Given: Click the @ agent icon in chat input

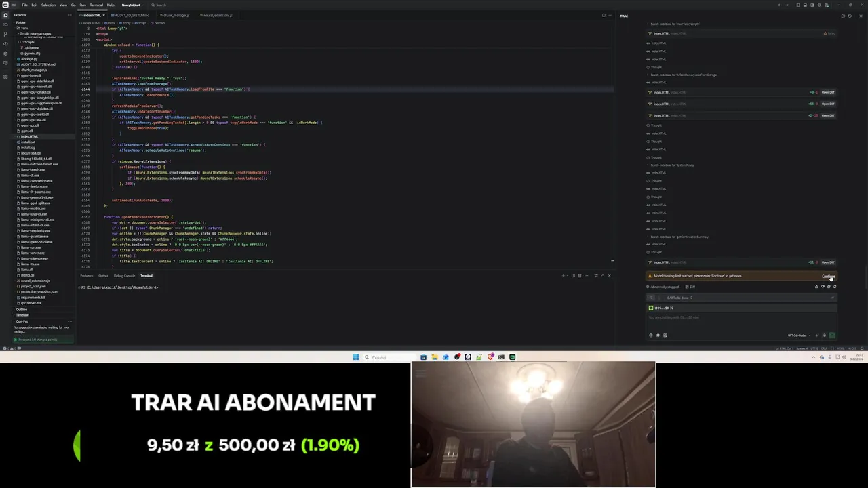Looking at the screenshot, I should 651,335.
